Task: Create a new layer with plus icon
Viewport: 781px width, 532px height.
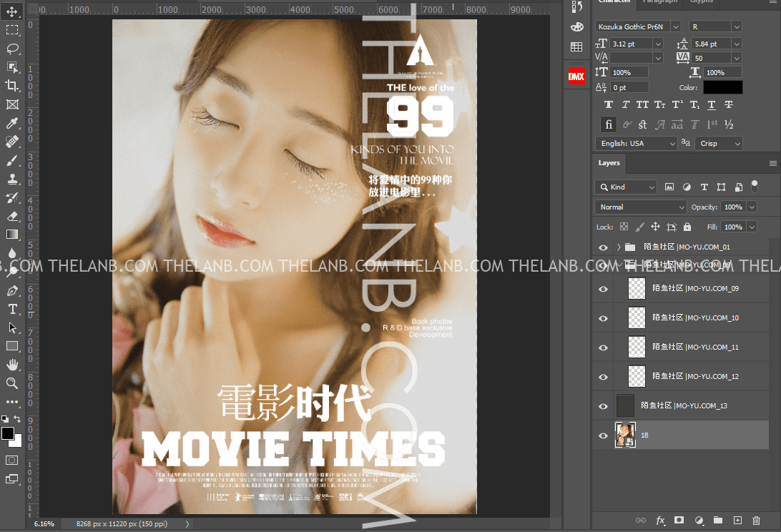Action: pyautogui.click(x=737, y=520)
